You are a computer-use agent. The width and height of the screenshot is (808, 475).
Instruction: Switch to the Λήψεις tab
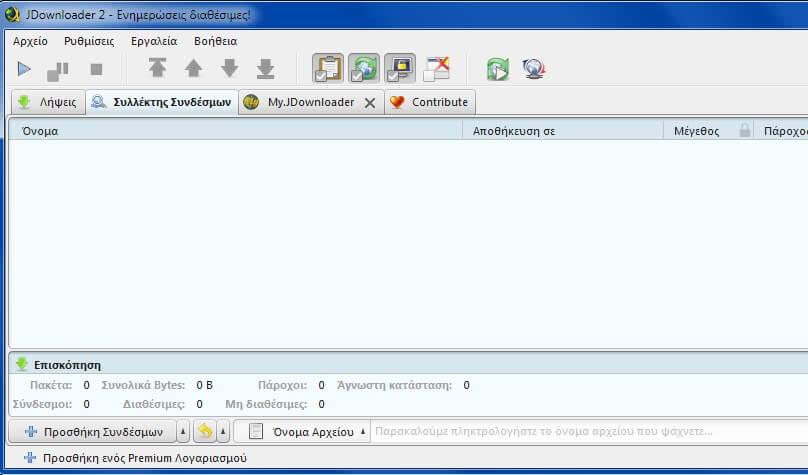click(x=48, y=102)
